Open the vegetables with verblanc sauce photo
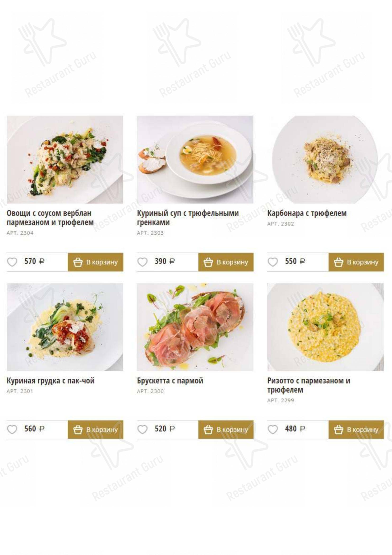392x555 pixels. (x=65, y=159)
